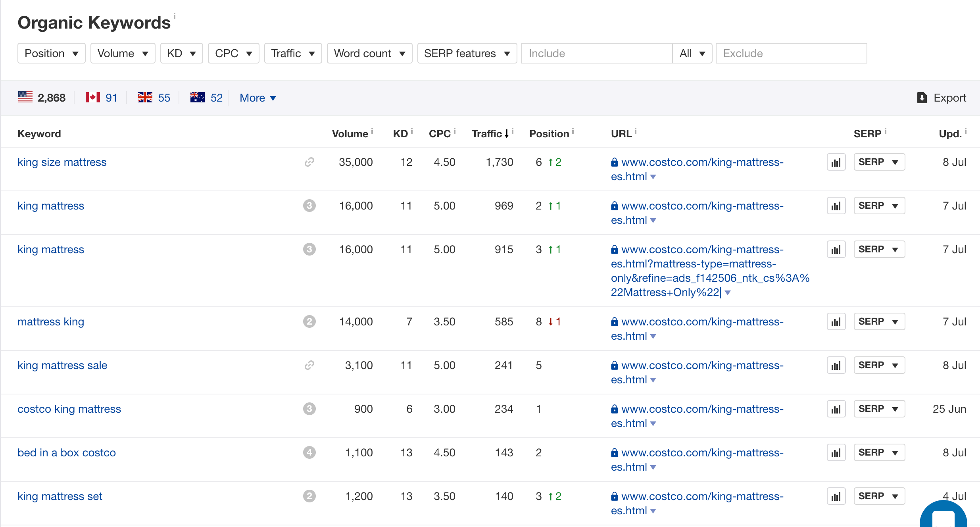Open SERP dropdown for costco king mattress
The width and height of the screenshot is (980, 527).
[879, 409]
